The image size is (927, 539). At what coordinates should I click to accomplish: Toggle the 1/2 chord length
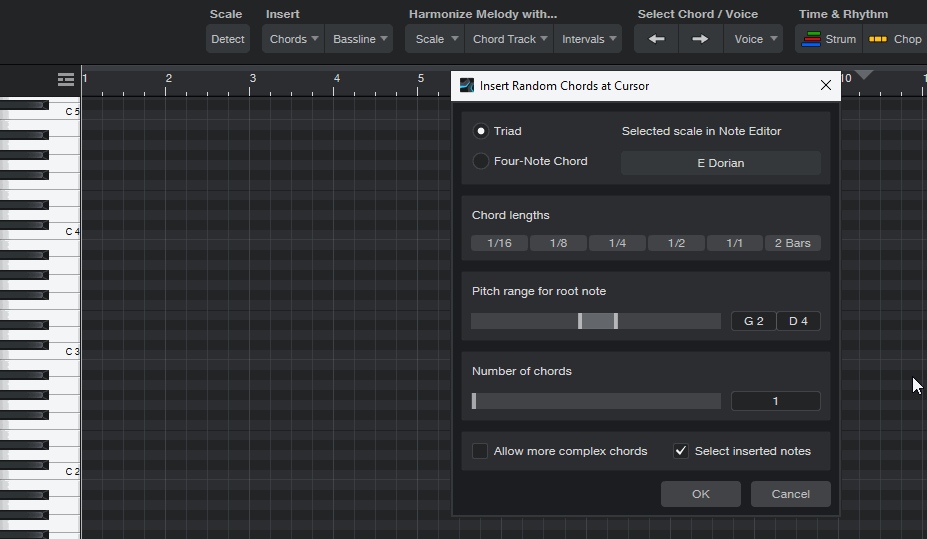676,243
